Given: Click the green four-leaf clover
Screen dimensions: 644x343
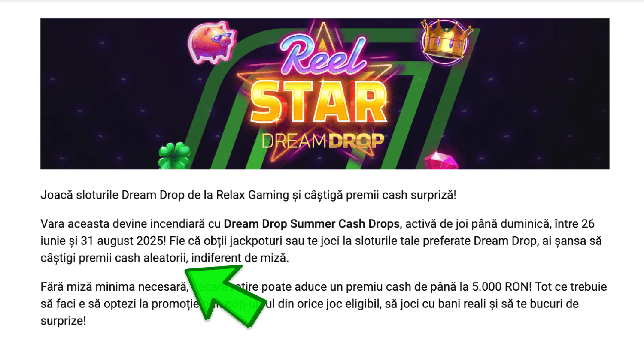Looking at the screenshot, I should [x=174, y=156].
